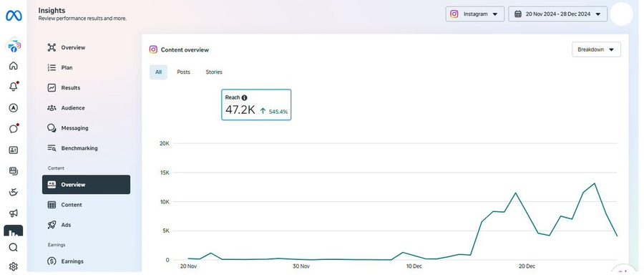Click the 30 Nov axis date
Screen dimensions: 644x280
(x=301, y=266)
